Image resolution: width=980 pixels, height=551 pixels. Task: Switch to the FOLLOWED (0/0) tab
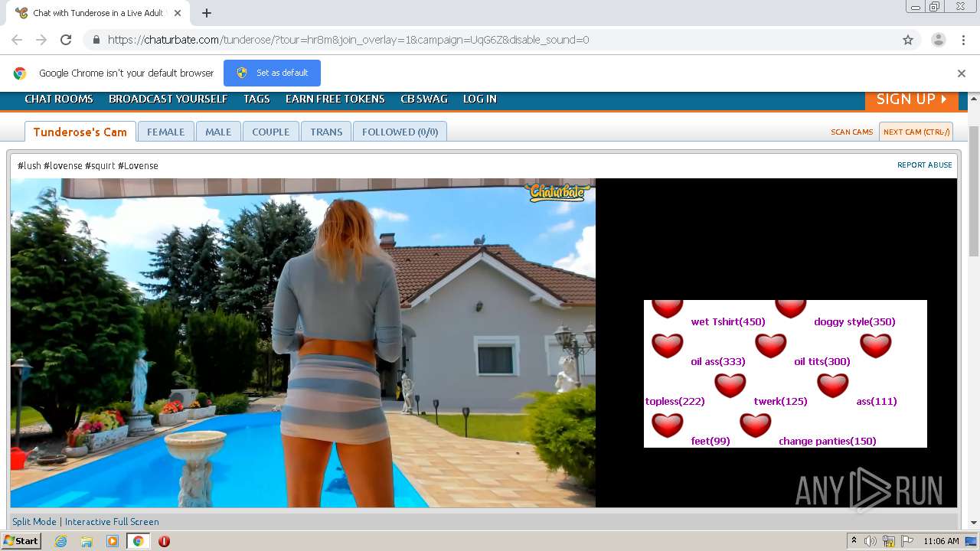(400, 132)
